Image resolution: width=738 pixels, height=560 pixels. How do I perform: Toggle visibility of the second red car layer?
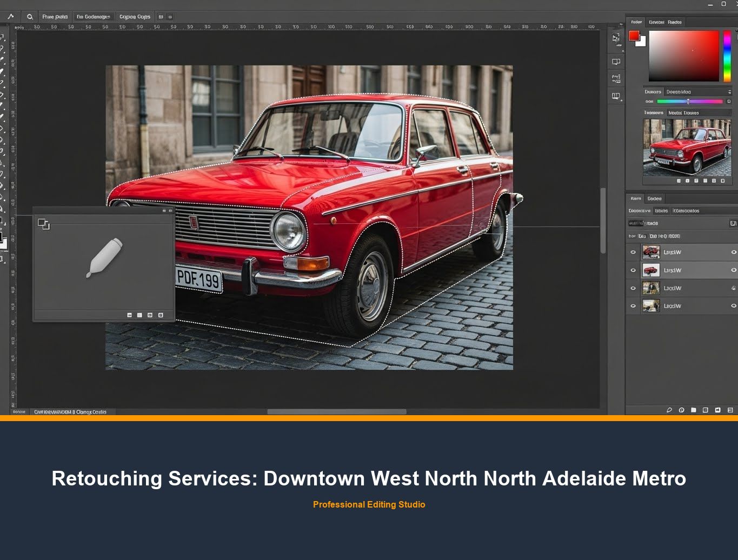pos(633,270)
